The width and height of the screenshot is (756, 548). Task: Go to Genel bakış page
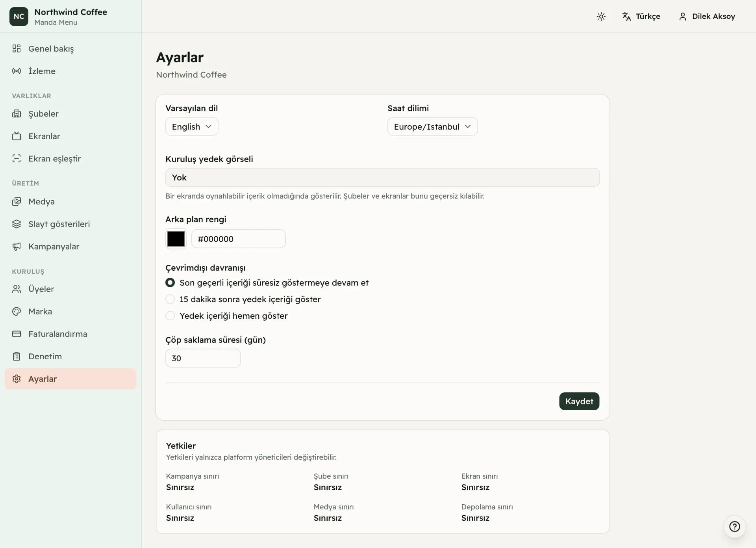[x=70, y=48]
